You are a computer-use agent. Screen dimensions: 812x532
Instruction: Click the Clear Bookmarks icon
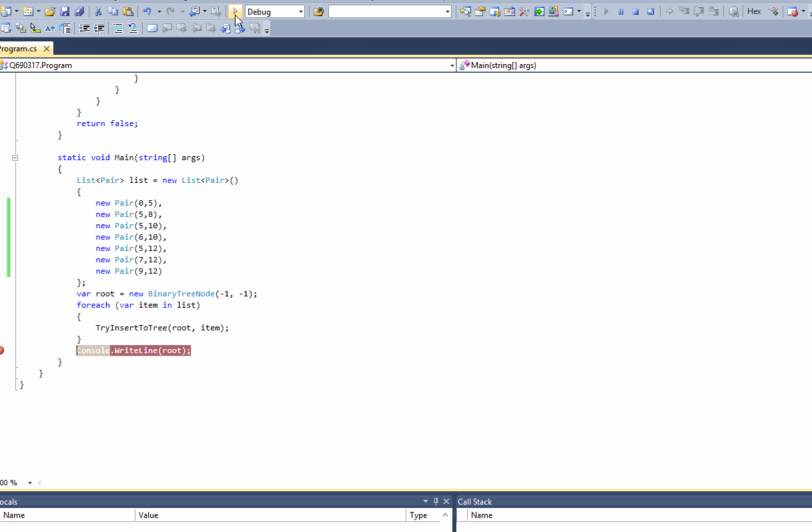click(254, 28)
